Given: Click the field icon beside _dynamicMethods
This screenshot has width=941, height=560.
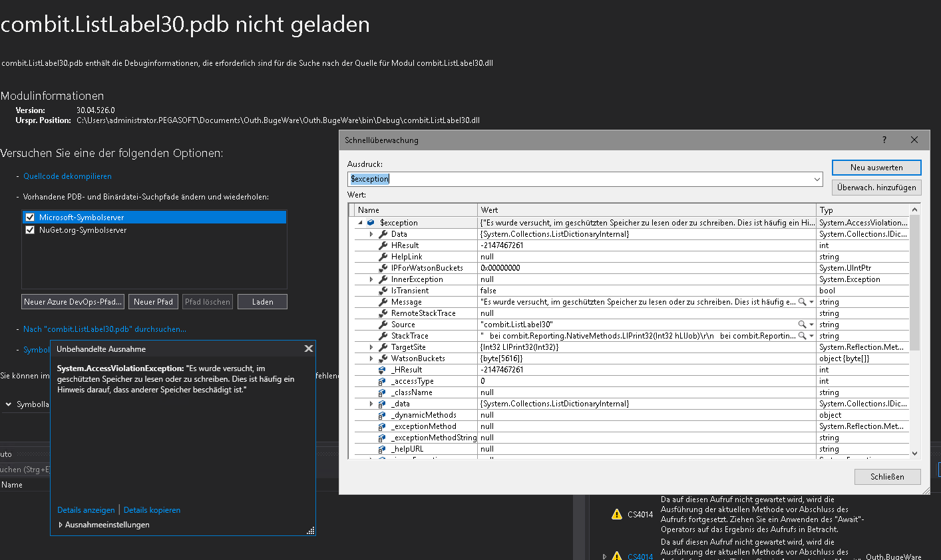Looking at the screenshot, I should (x=382, y=415).
